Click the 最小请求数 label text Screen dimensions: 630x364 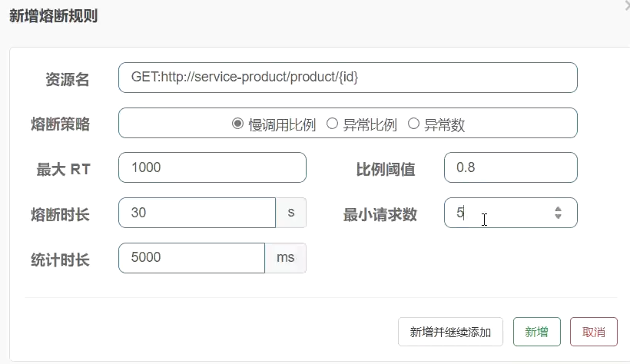[380, 214]
